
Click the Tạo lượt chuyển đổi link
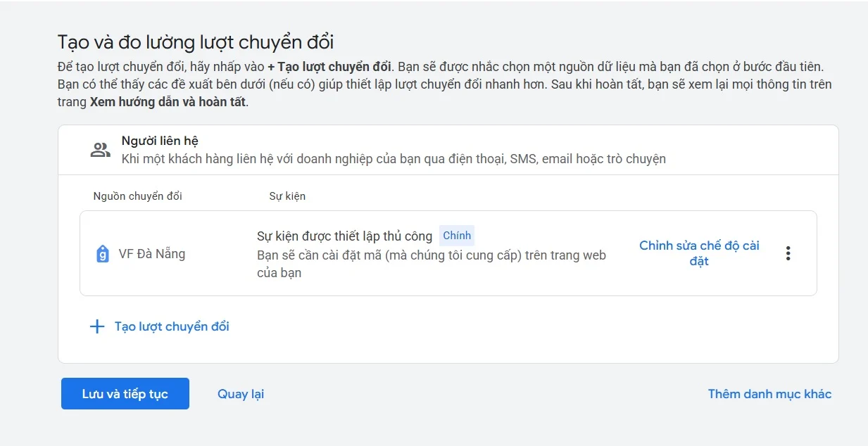pyautogui.click(x=172, y=326)
